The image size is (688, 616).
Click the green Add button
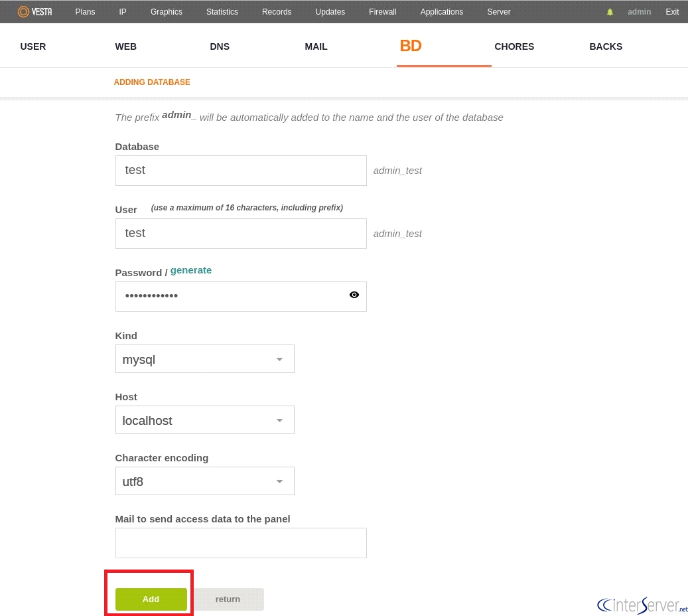point(151,599)
